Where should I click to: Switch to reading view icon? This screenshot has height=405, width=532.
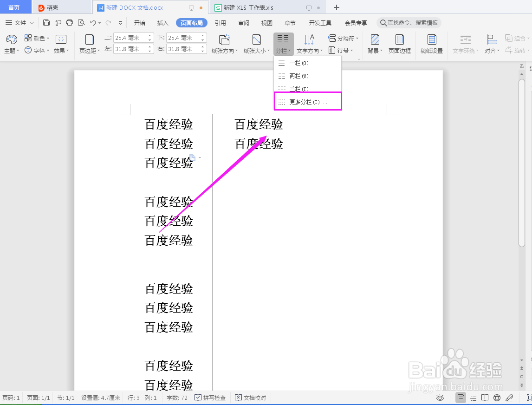(x=485, y=398)
